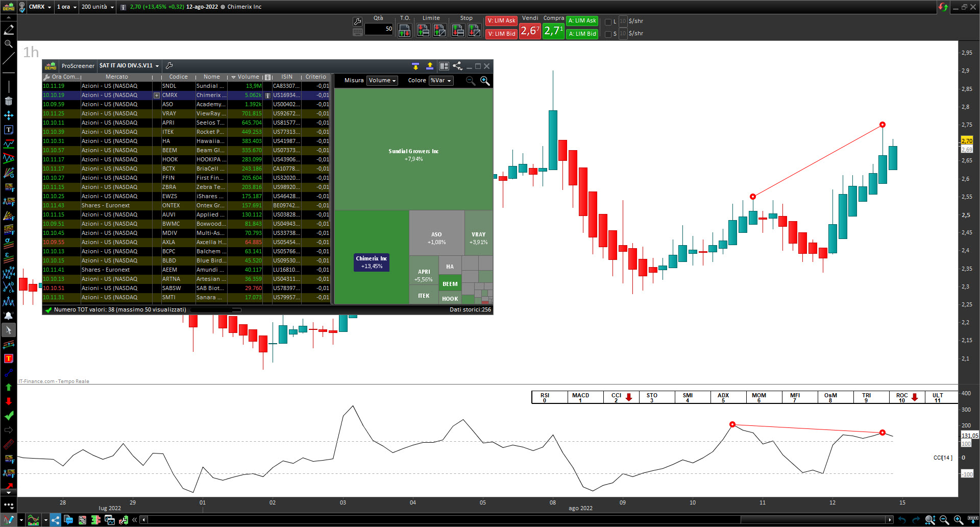
Task: Click the A: LIM Ask button
Action: (582, 21)
